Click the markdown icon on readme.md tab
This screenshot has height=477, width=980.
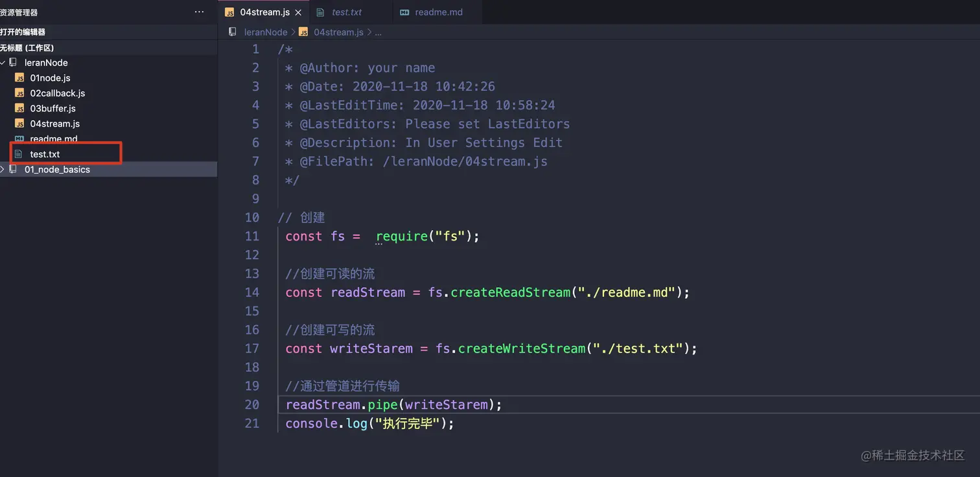404,12
